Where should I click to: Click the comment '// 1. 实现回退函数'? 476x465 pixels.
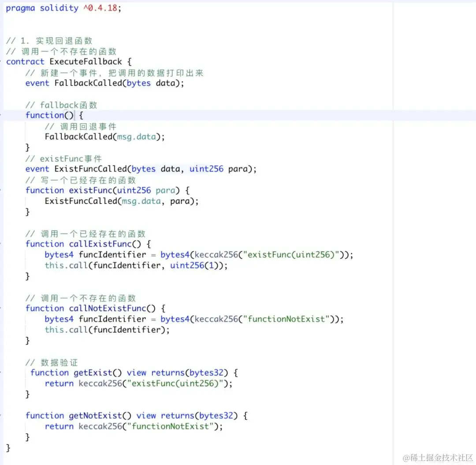point(49,41)
